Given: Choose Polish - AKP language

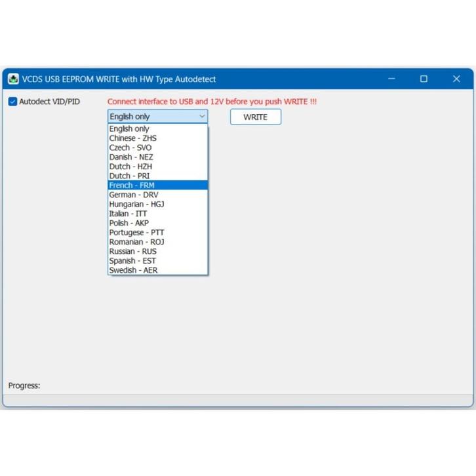Looking at the screenshot, I should 129,223.
